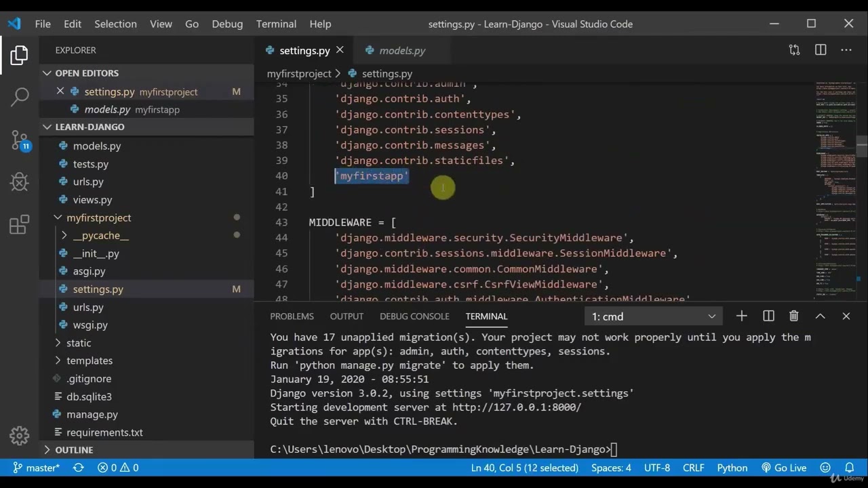Image resolution: width=868 pixels, height=488 pixels.
Task: Kill the terminal with trash icon
Action: [794, 316]
